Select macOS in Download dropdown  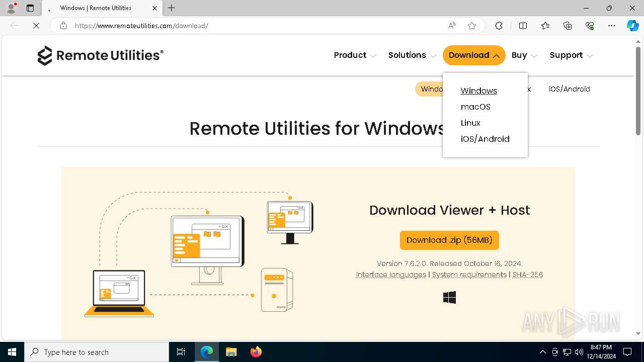click(x=475, y=107)
